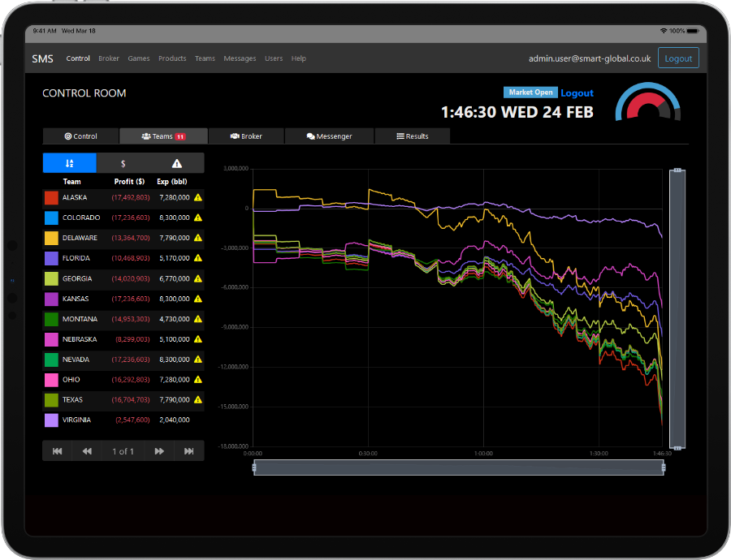
Task: Click the warning icon beside FLORIDA
Action: [198, 258]
